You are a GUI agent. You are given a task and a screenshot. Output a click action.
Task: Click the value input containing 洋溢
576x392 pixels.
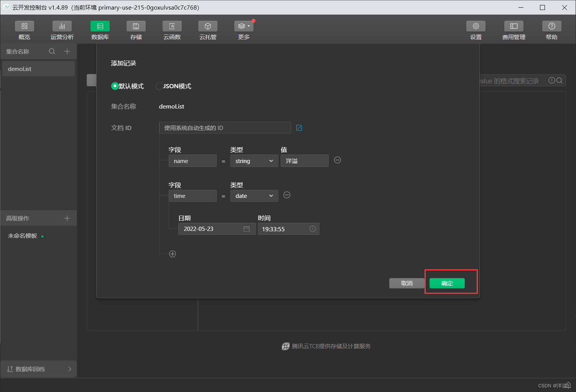[x=304, y=161]
